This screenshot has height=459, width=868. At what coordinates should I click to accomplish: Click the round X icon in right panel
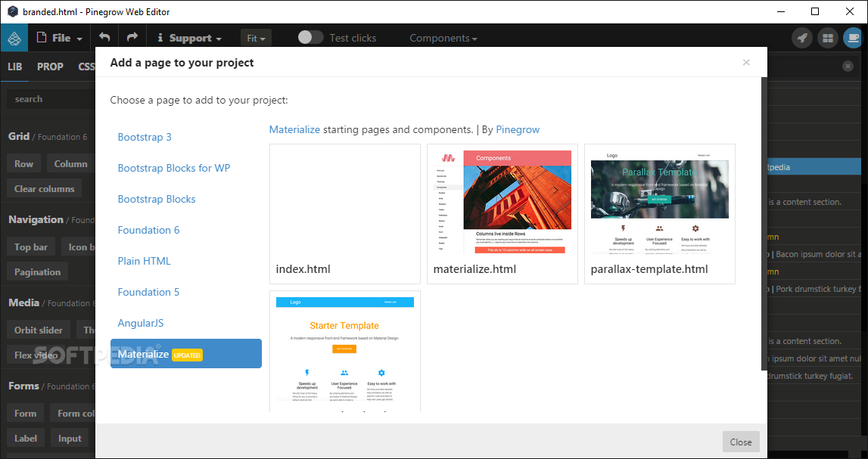848,67
